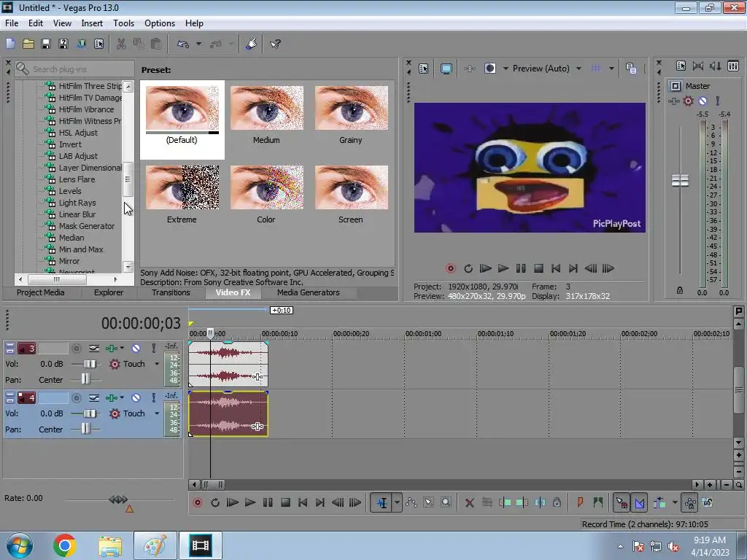Open track 3 Track FX dropdown

pos(123,348)
